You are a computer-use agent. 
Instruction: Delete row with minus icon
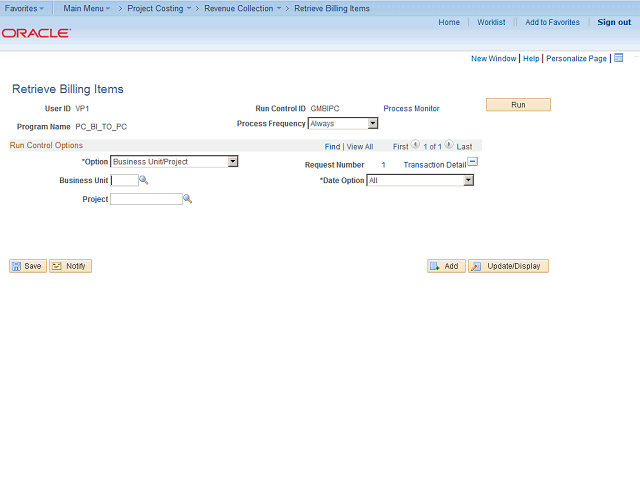(x=473, y=162)
